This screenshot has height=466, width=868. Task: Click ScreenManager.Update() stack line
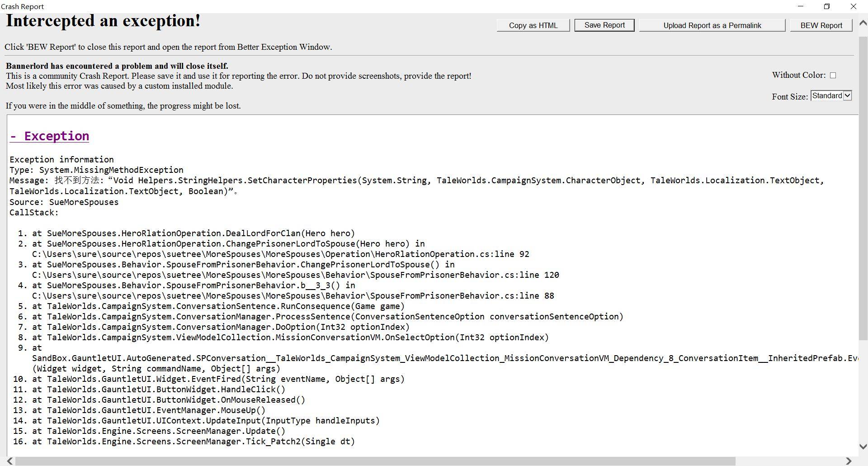coord(159,431)
